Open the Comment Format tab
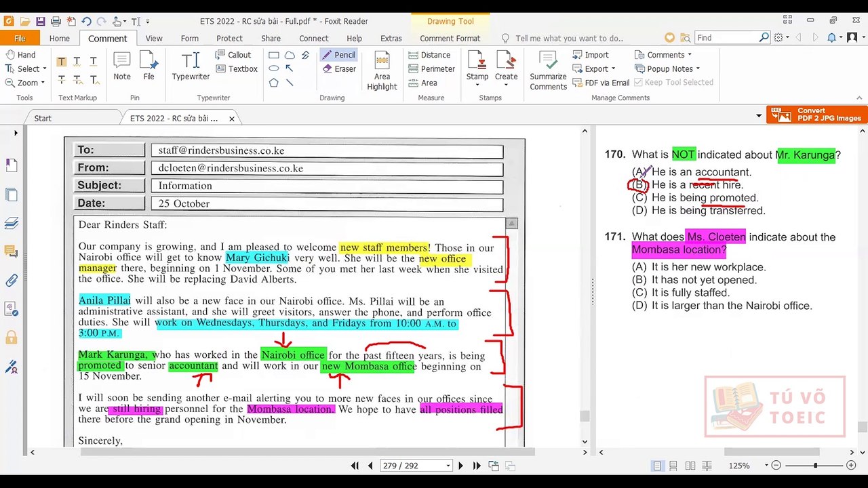This screenshot has height=488, width=868. coord(450,39)
